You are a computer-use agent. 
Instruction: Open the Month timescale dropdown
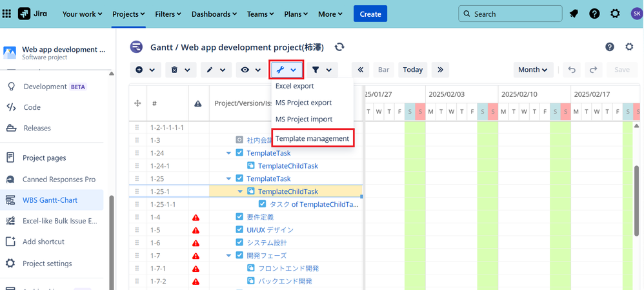533,70
